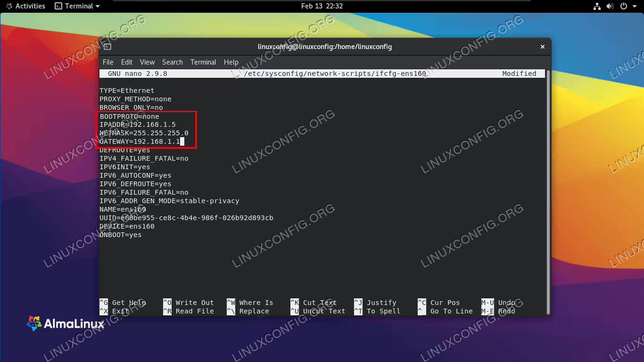This screenshot has width=644, height=362.
Task: Open the View menu
Action: [147, 62]
